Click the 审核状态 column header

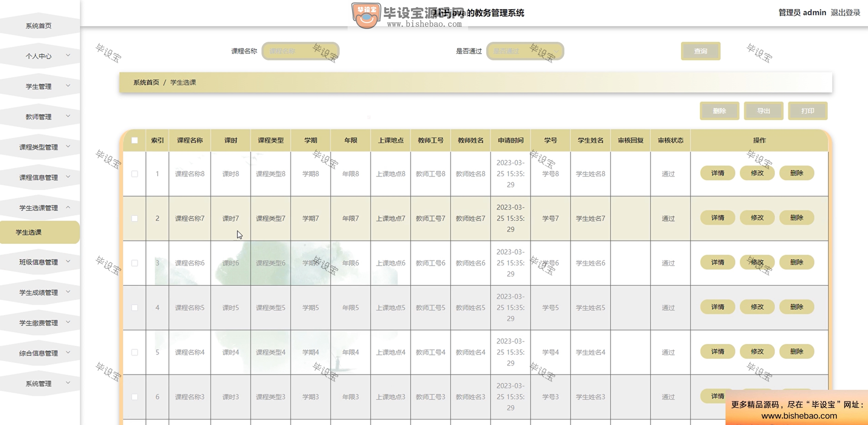670,140
